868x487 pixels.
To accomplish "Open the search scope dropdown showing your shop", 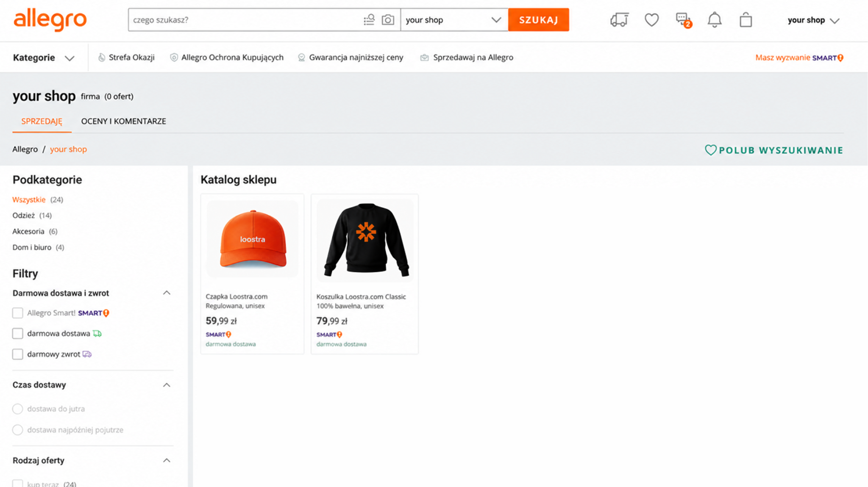I will click(454, 20).
